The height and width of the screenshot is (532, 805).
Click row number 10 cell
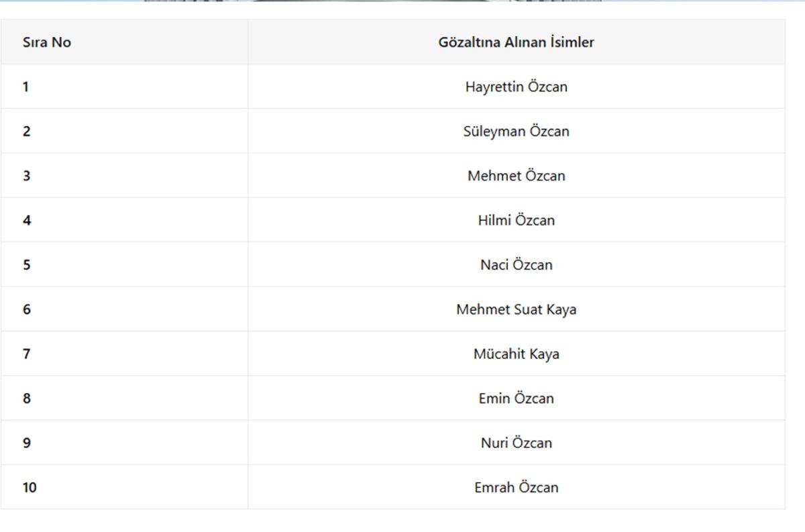point(124,487)
